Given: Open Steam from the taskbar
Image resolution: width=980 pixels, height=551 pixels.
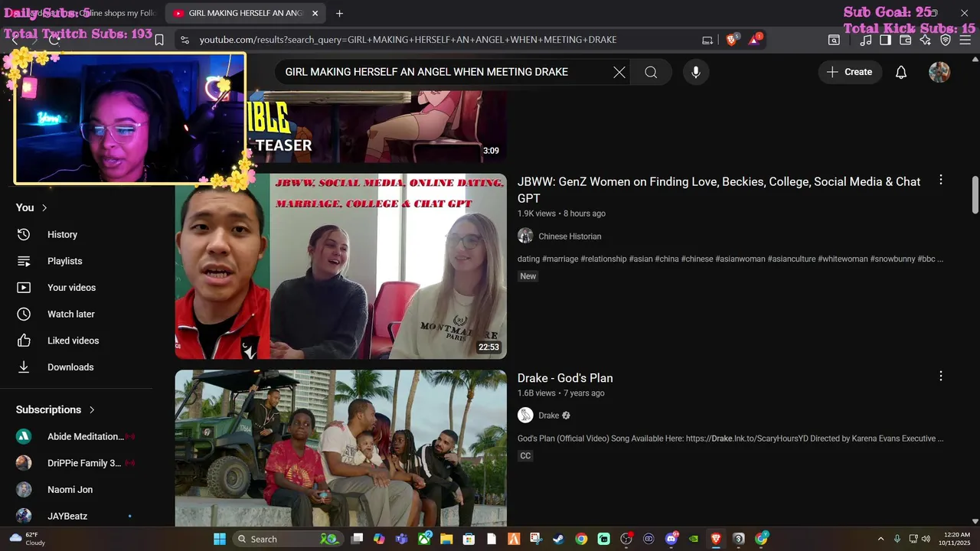Looking at the screenshot, I should [x=558, y=539].
